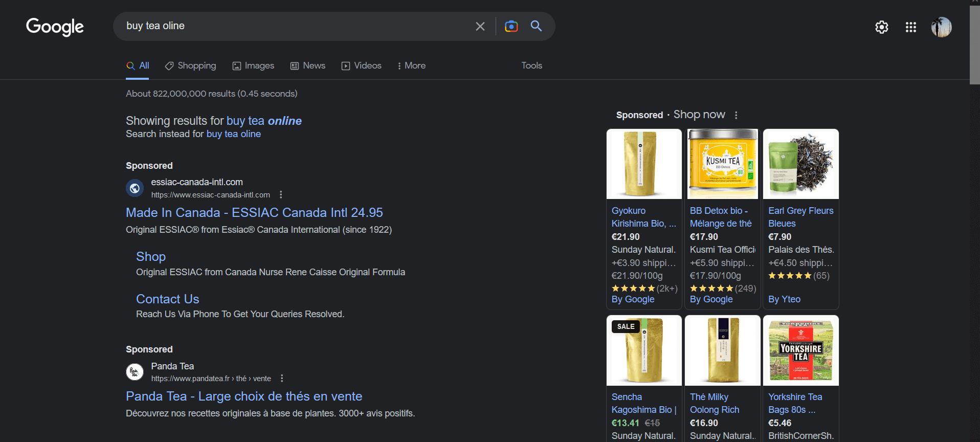
Task: Click the Gyokuro 2k+ star rating
Action: pyautogui.click(x=644, y=289)
